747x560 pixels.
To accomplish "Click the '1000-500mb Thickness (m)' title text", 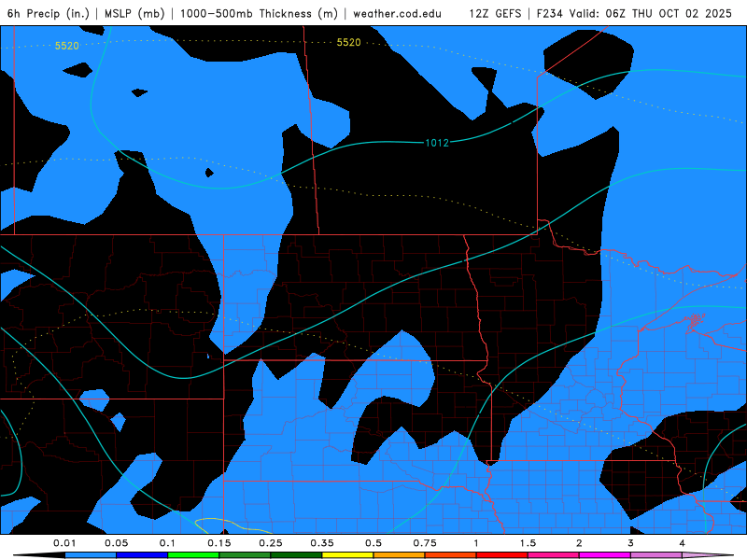I will tap(259, 13).
